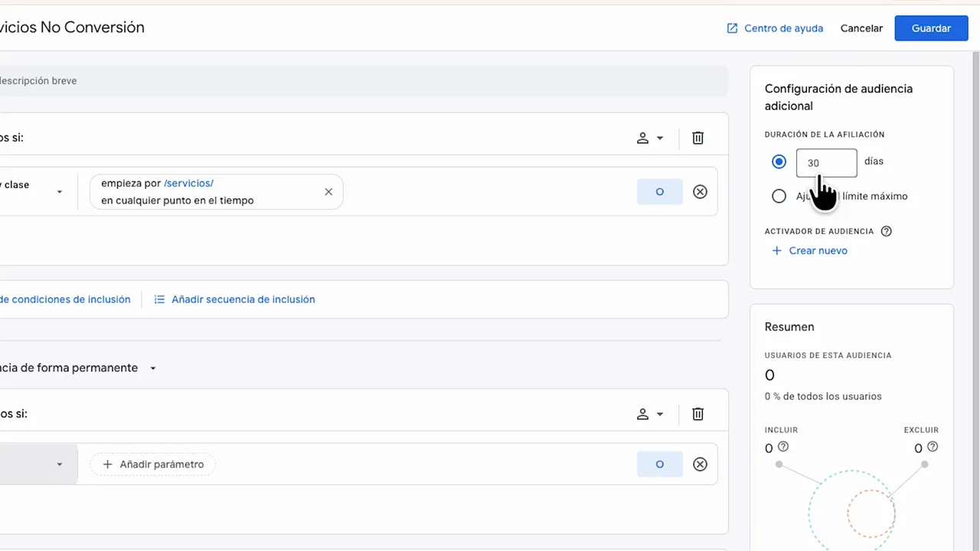Select the límite máximo radio button
Screen dimensions: 980x551
coord(779,196)
